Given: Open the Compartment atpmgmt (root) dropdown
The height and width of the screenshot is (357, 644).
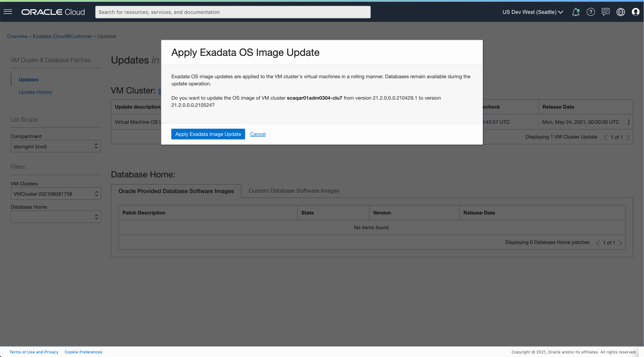Looking at the screenshot, I should tap(55, 146).
